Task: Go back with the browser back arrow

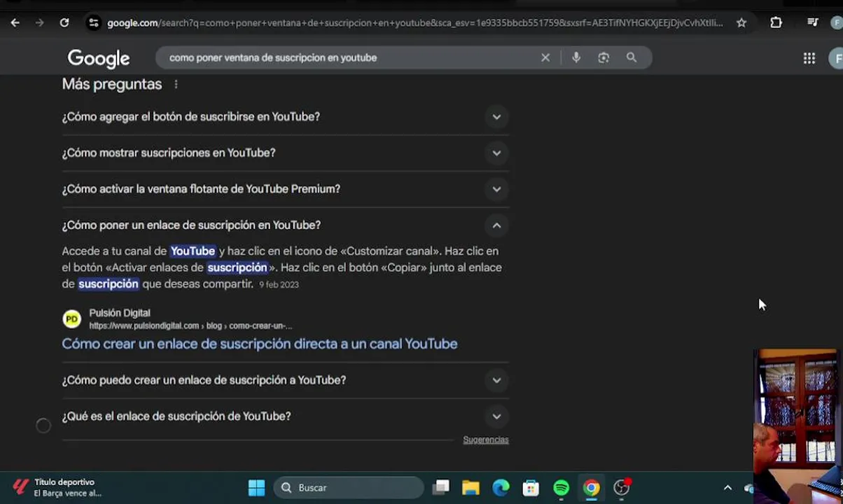Action: tap(15, 22)
